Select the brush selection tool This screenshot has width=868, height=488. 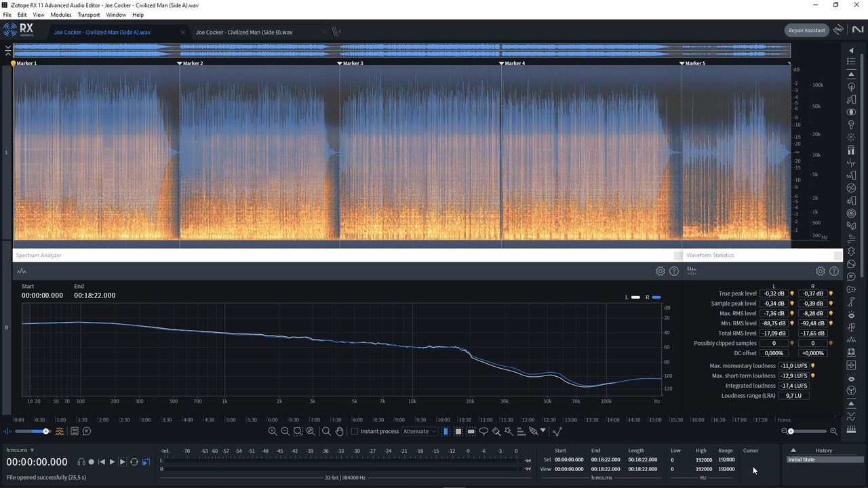pos(496,432)
